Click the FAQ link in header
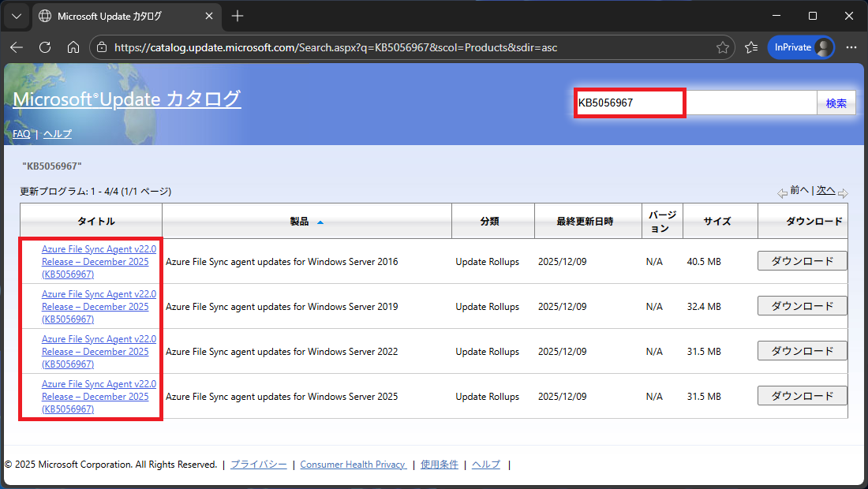 21,134
